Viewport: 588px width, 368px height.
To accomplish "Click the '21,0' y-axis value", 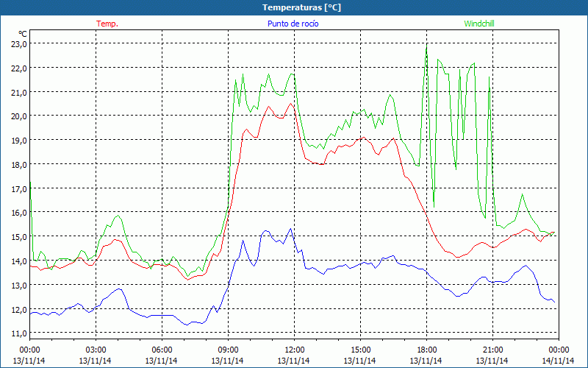I will 20,92.
